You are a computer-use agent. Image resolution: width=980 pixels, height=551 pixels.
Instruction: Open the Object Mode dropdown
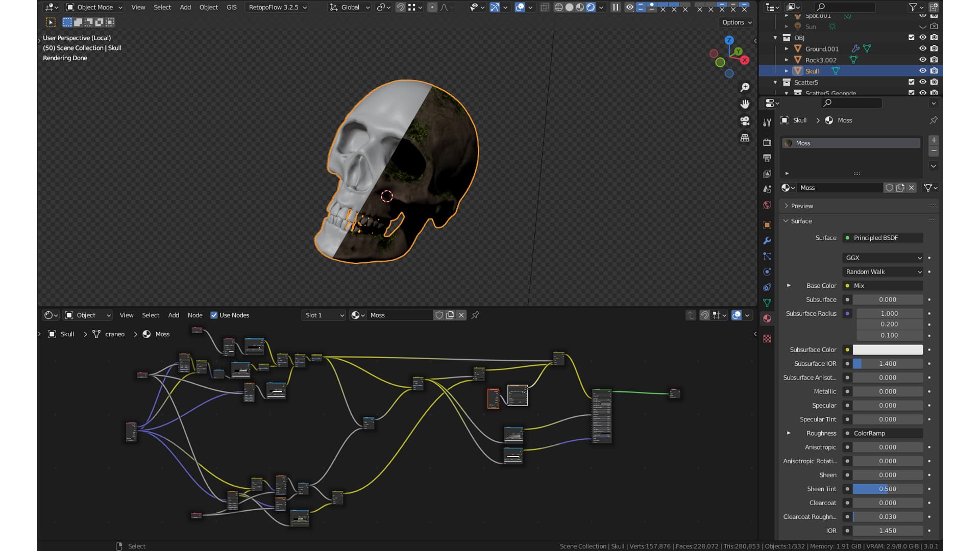tap(94, 7)
